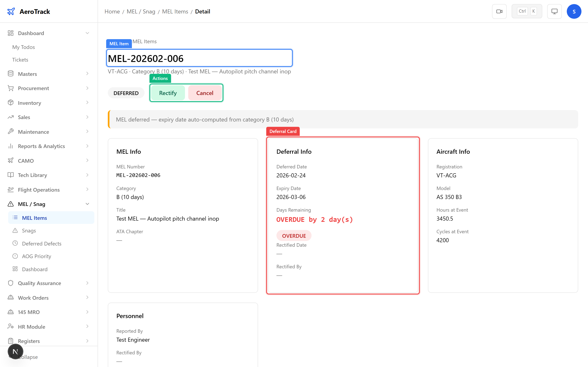Screen dimensions: 588x367
Task: Select MEL Items in the sidebar
Action: tap(34, 218)
